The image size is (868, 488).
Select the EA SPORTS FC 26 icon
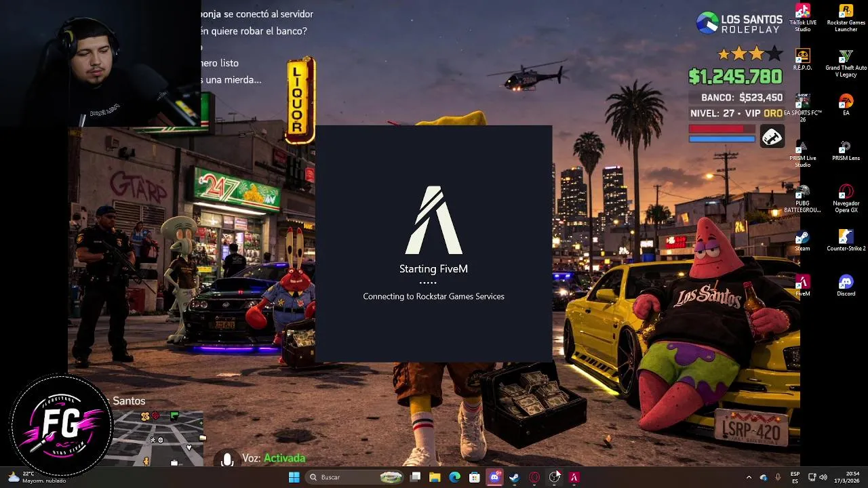pyautogui.click(x=802, y=108)
